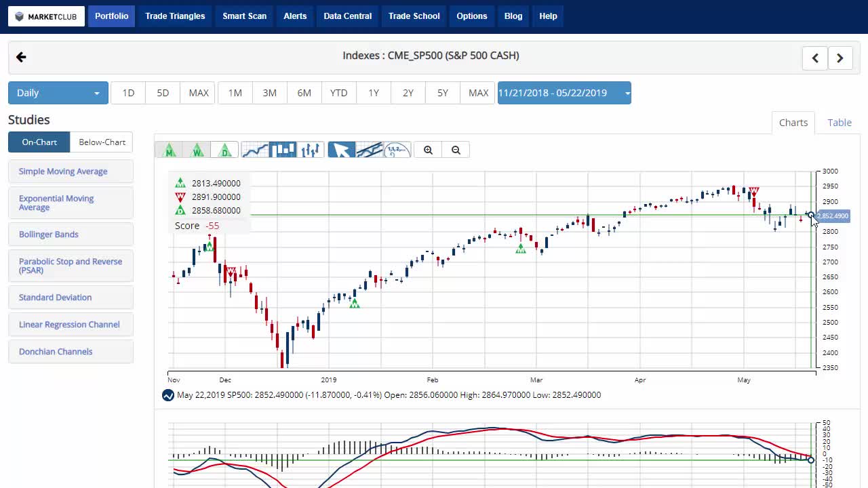Open Smart Scan menu
Screen dimensions: 868x488
(x=245, y=16)
